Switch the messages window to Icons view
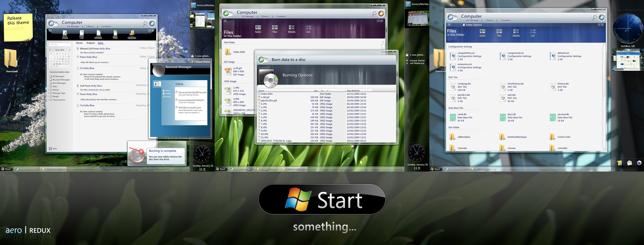The width and height of the screenshot is (644, 245). [x=65, y=35]
